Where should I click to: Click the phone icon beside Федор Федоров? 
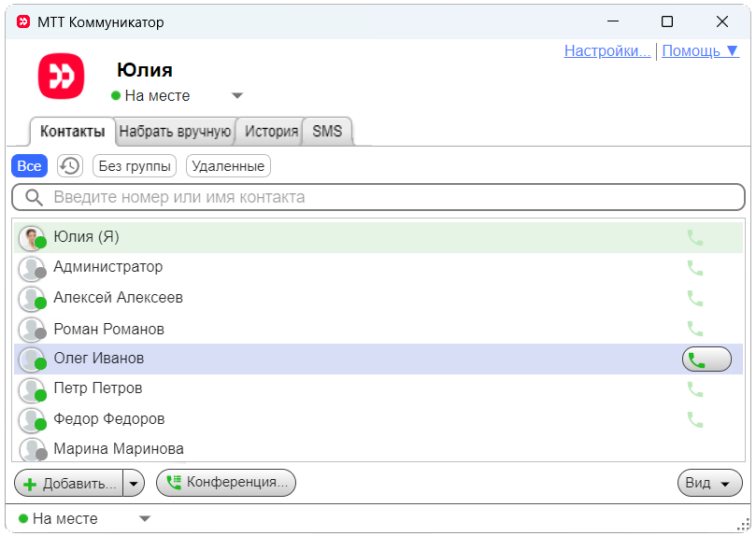(x=694, y=419)
